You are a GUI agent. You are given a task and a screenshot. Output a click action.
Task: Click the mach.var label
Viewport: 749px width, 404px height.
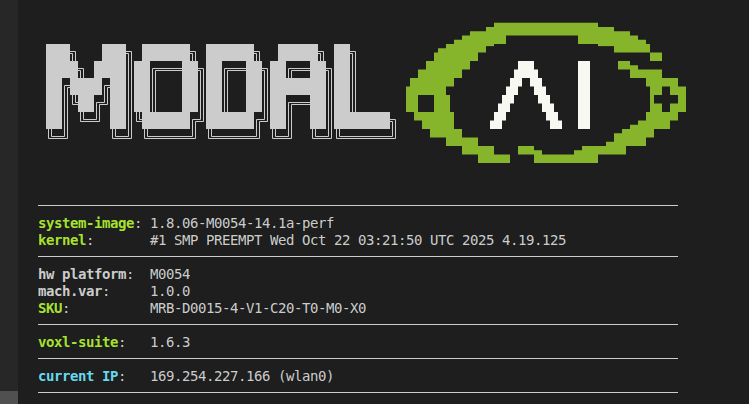[73, 291]
